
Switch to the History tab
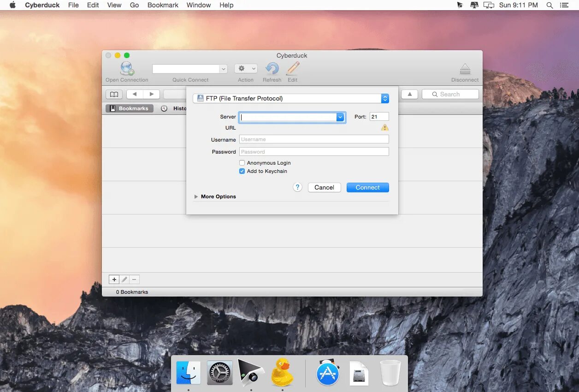point(173,108)
